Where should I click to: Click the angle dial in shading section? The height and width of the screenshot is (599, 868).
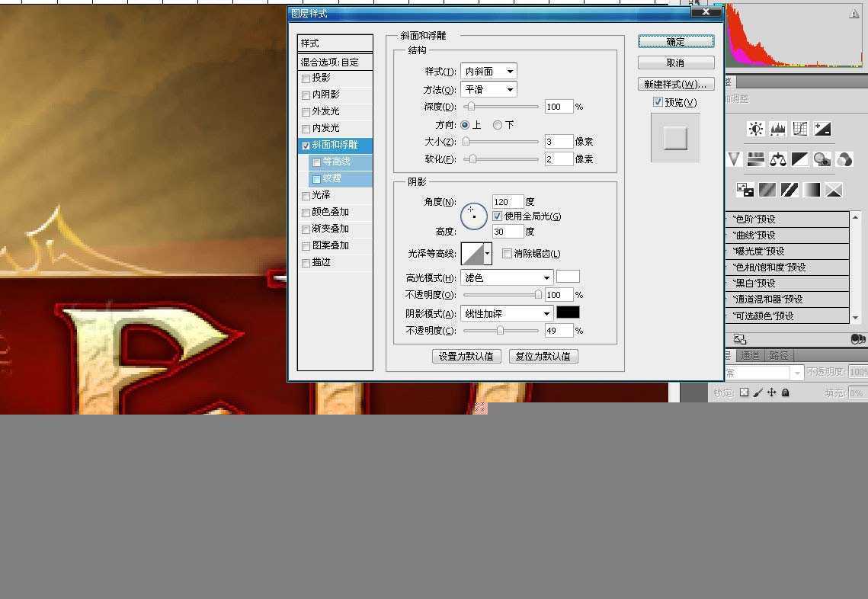[x=474, y=216]
